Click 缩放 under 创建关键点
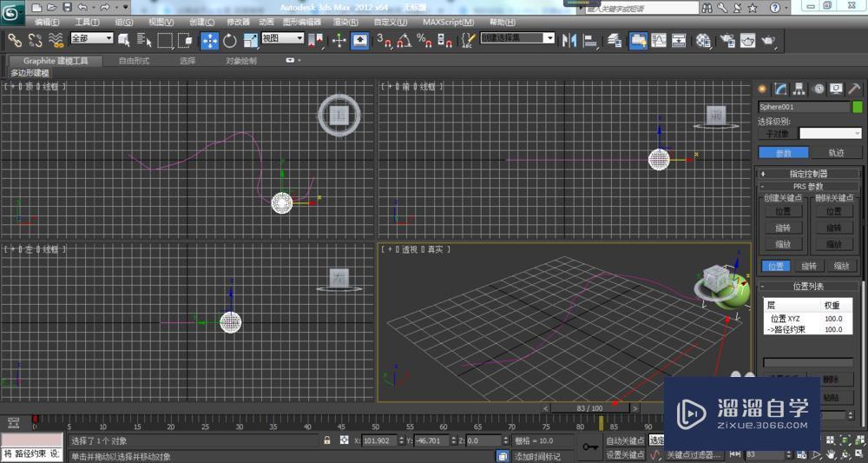Screen dimensions: 868x463 (x=783, y=244)
